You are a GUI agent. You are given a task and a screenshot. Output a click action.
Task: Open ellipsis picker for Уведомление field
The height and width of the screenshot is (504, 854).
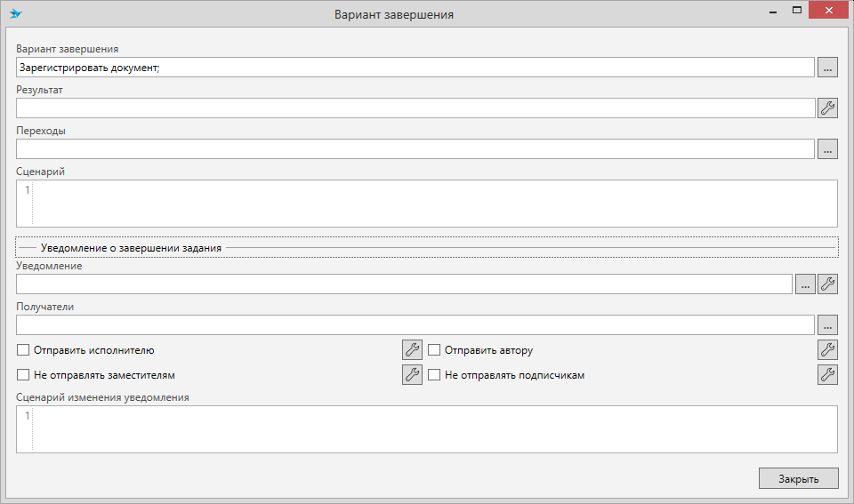point(804,284)
